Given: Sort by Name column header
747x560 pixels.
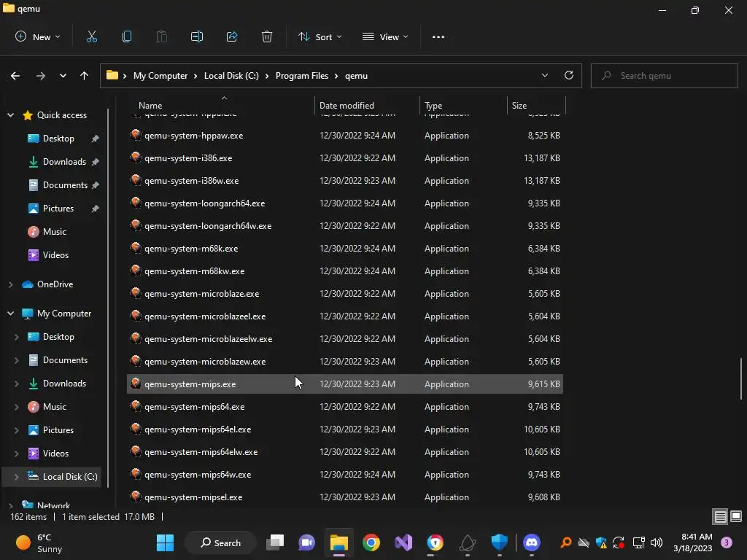Looking at the screenshot, I should point(222,105).
